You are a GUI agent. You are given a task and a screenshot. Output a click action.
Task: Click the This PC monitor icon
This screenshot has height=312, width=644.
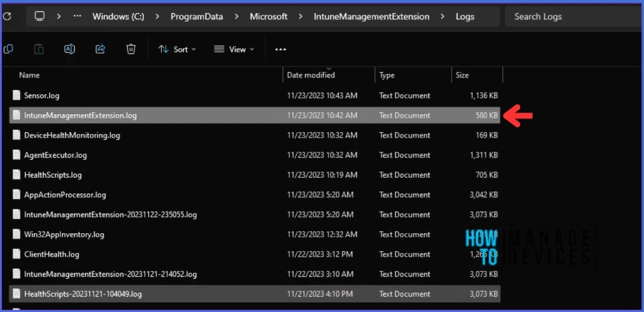point(39,17)
